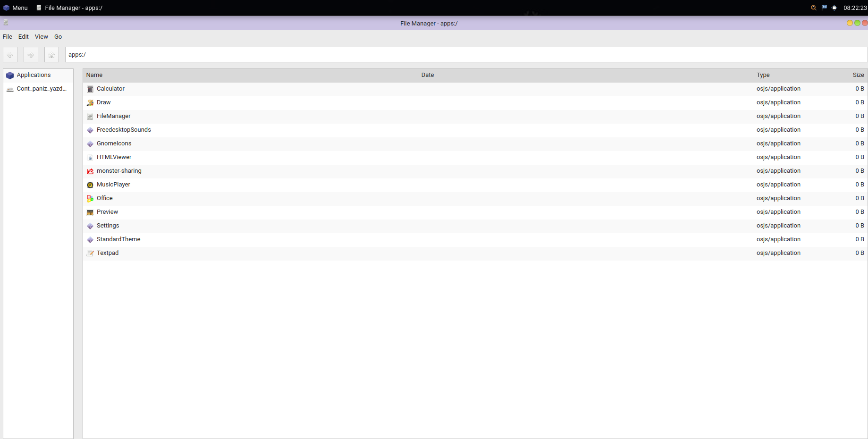Image resolution: width=868 pixels, height=439 pixels.
Task: Click "osjs/application" in the Settings row
Action: tap(778, 226)
